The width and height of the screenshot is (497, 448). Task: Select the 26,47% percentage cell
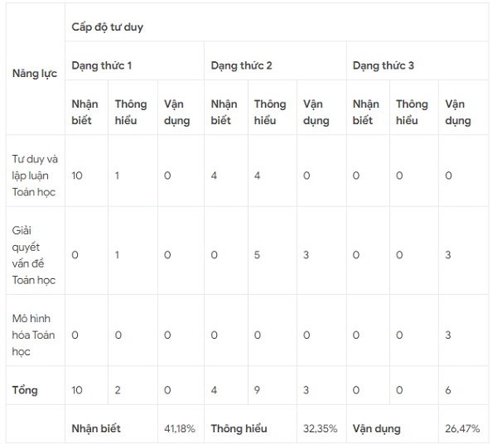click(462, 428)
